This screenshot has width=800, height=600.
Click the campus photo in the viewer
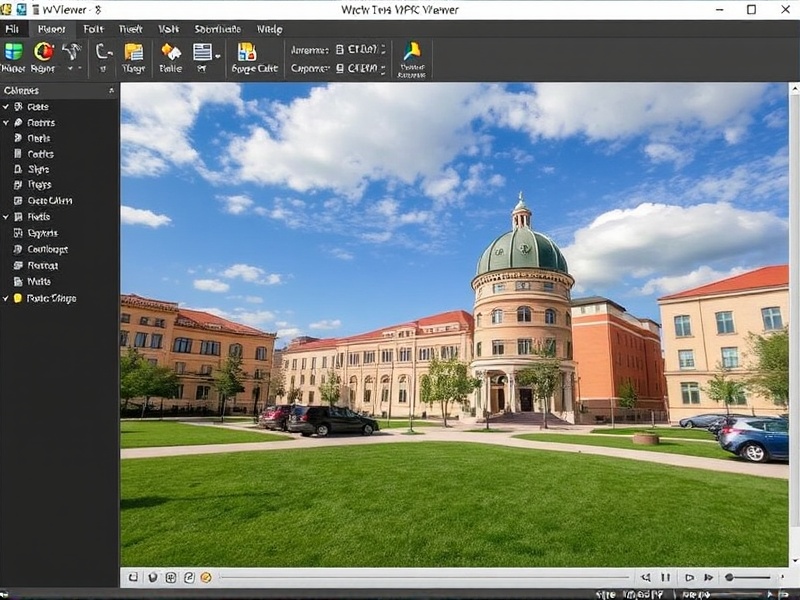pyautogui.click(x=454, y=324)
